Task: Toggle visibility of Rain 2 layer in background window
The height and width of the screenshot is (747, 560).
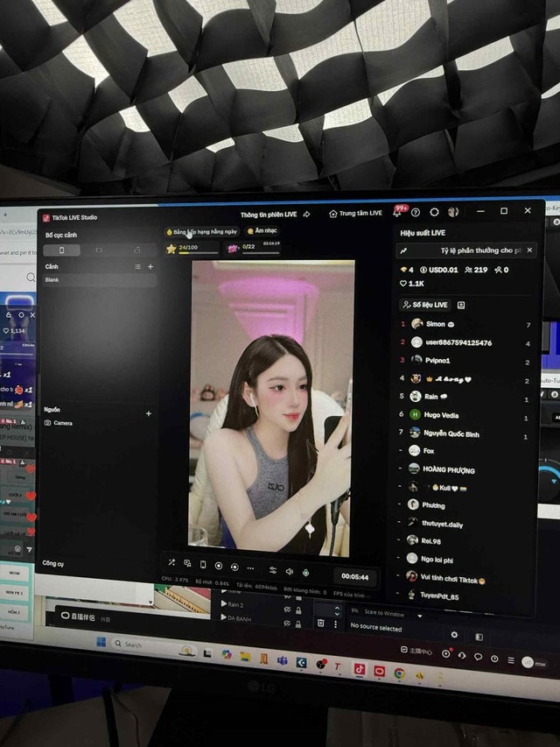Action: tap(287, 610)
